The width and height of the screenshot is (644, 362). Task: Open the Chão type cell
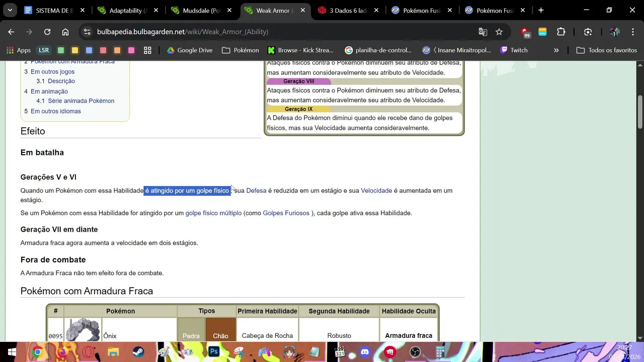click(x=220, y=330)
